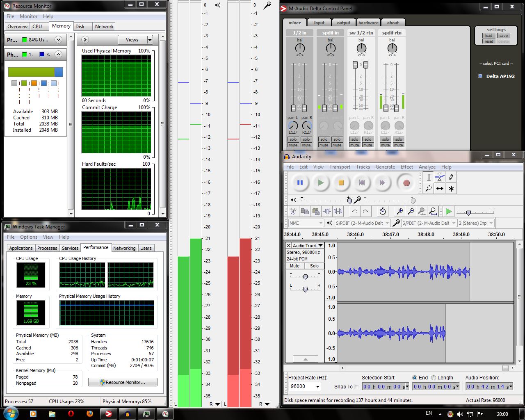The height and width of the screenshot is (420, 525).
Task: Click the green Play button in Audacity
Action: [x=321, y=183]
